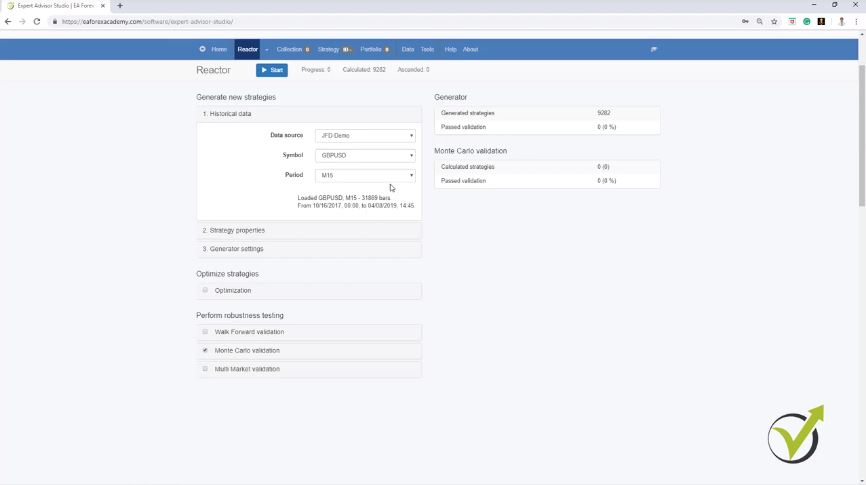Click the browser address bar URL
Image resolution: width=866 pixels, height=485 pixels.
(x=300, y=21)
